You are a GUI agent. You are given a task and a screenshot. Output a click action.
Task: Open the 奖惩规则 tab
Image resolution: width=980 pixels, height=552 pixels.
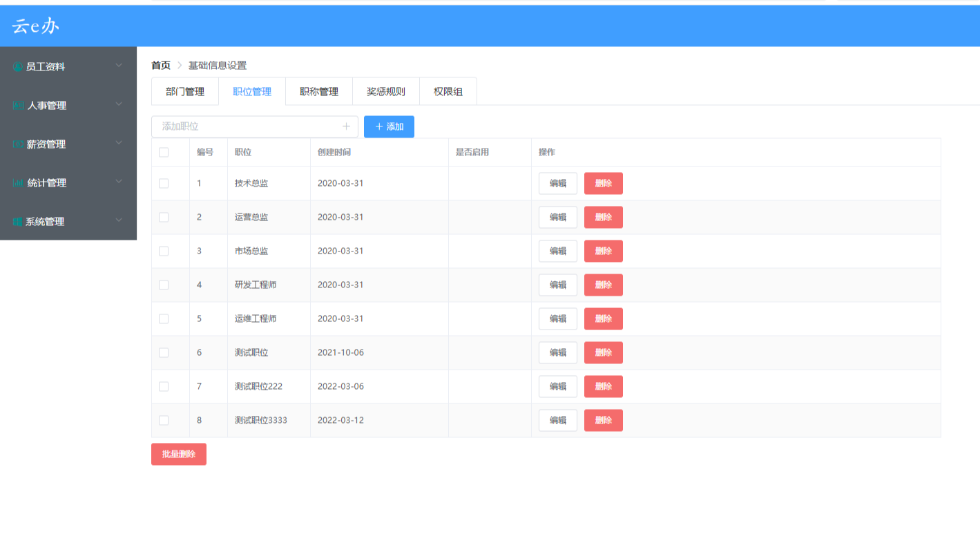point(385,91)
